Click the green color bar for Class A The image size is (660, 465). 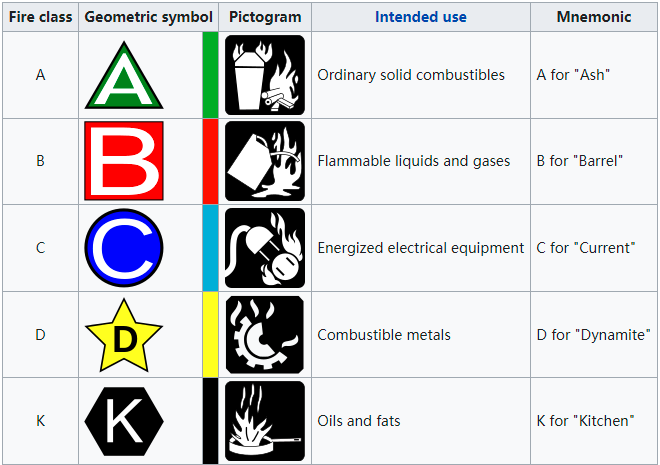210,75
